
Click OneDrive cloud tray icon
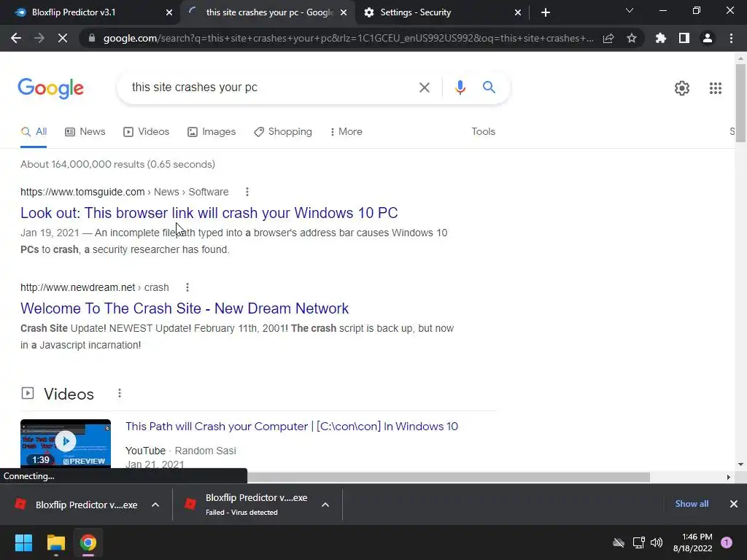point(619,542)
